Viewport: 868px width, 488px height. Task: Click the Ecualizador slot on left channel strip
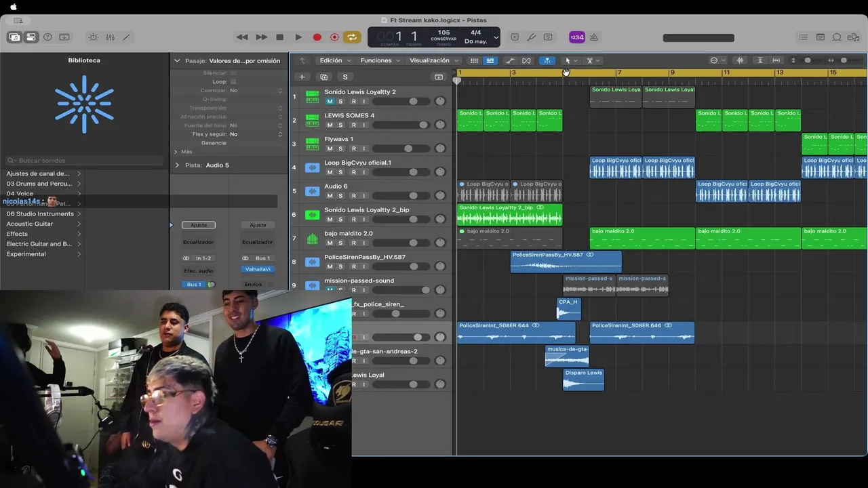(199, 242)
